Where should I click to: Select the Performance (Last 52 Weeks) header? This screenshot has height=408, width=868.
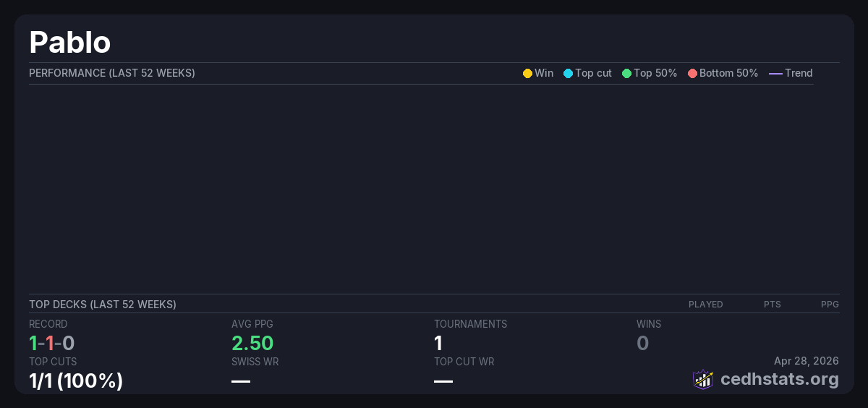click(x=112, y=73)
